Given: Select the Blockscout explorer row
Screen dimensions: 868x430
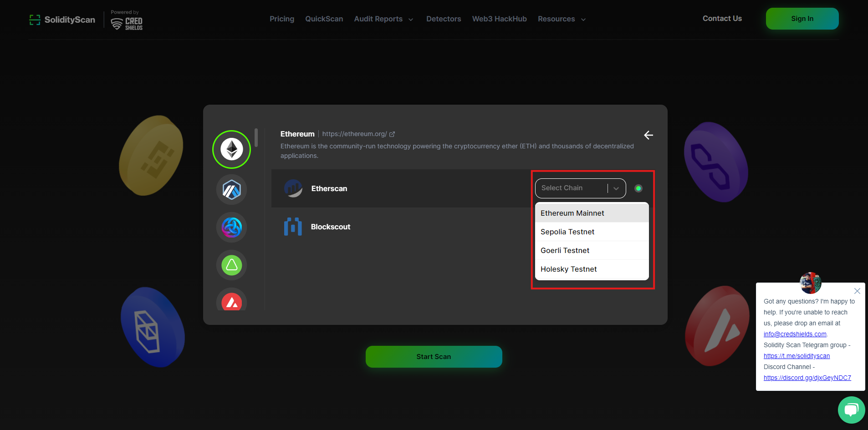Looking at the screenshot, I should [330, 227].
